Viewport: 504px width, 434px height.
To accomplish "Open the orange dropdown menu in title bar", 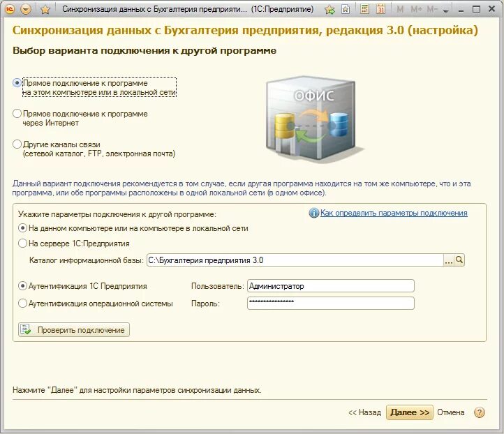I will 26,9.
